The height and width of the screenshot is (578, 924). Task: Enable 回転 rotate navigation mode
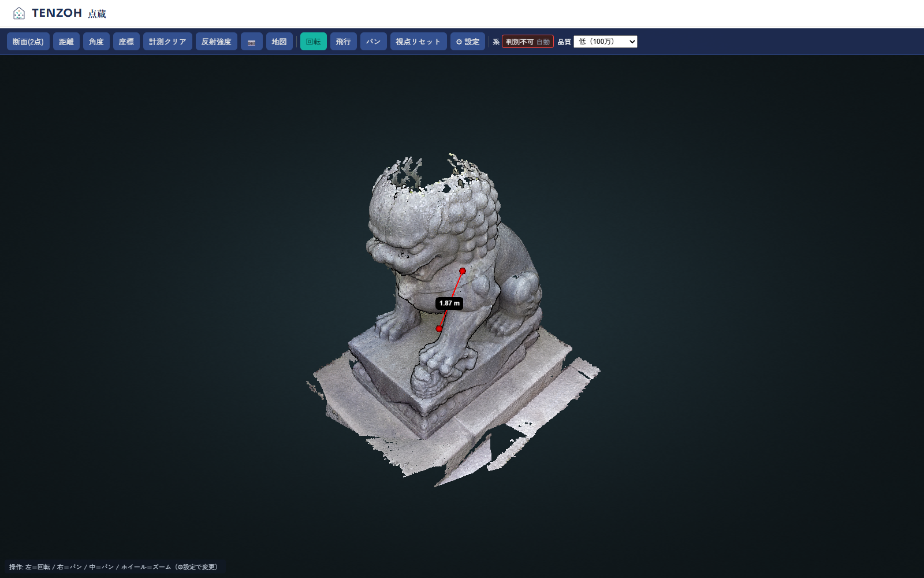pyautogui.click(x=314, y=42)
